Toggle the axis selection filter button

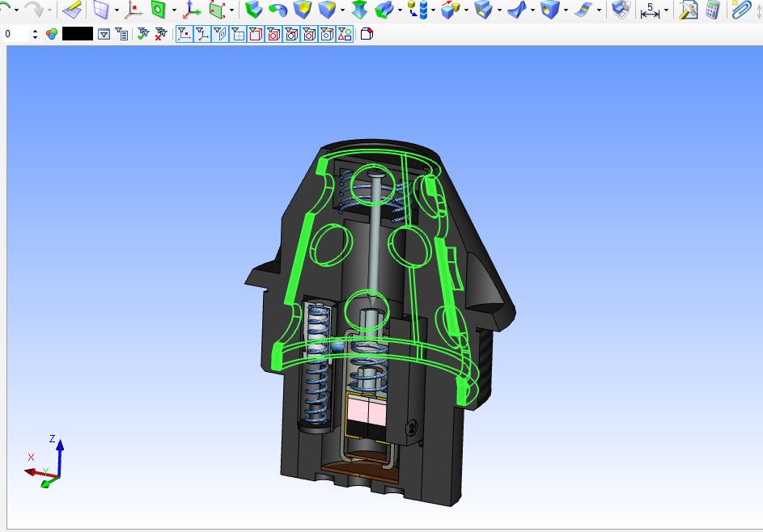point(202,34)
